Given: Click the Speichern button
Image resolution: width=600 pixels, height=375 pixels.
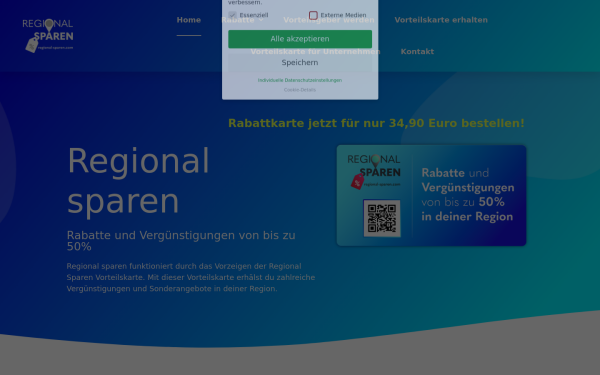Looking at the screenshot, I should click(300, 63).
